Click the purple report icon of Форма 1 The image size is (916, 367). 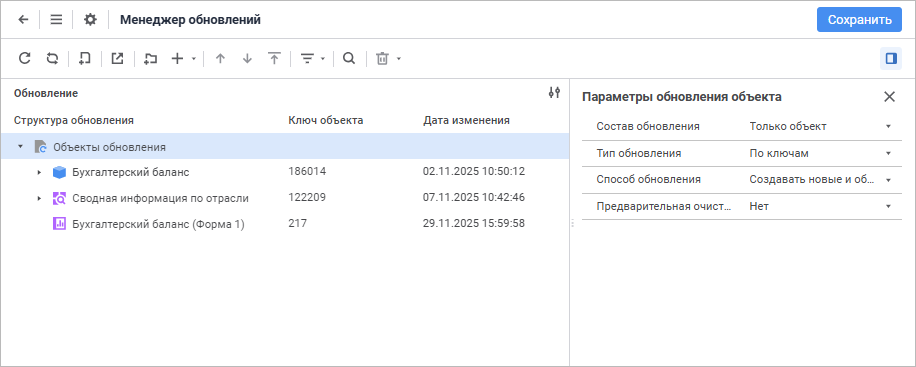(60, 223)
